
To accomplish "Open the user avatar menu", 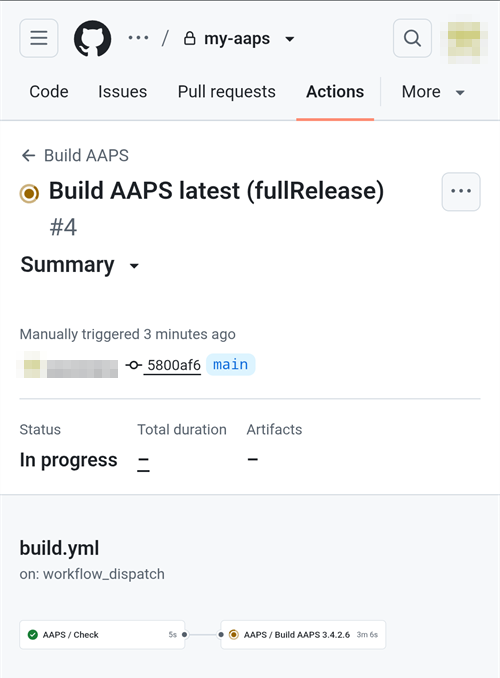I will pos(464,41).
